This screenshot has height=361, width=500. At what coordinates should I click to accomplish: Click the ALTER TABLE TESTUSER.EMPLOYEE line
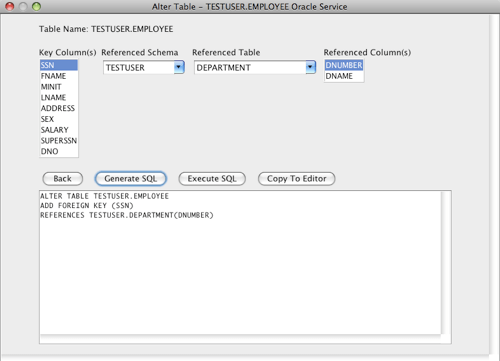coord(104,196)
